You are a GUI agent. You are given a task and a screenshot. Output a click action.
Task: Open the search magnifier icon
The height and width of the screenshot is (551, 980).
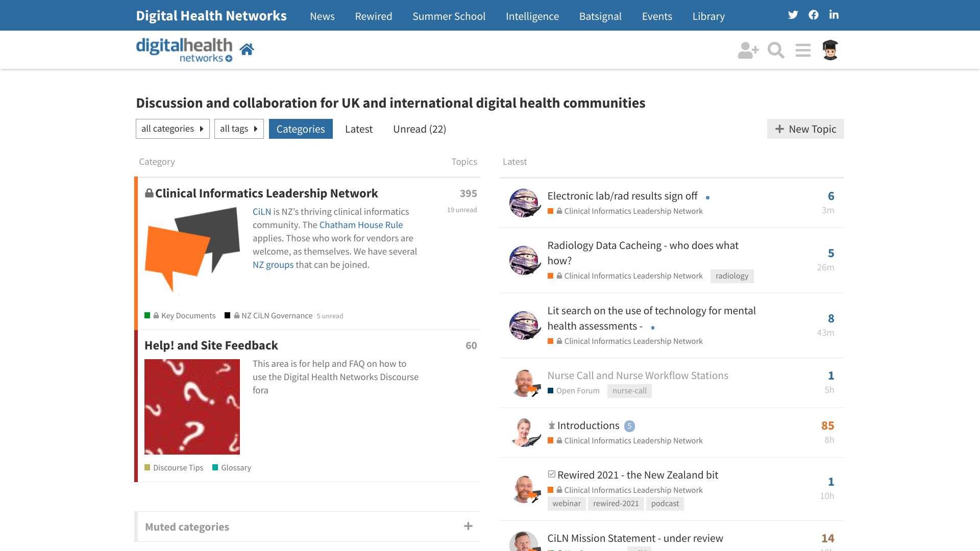pyautogui.click(x=776, y=50)
